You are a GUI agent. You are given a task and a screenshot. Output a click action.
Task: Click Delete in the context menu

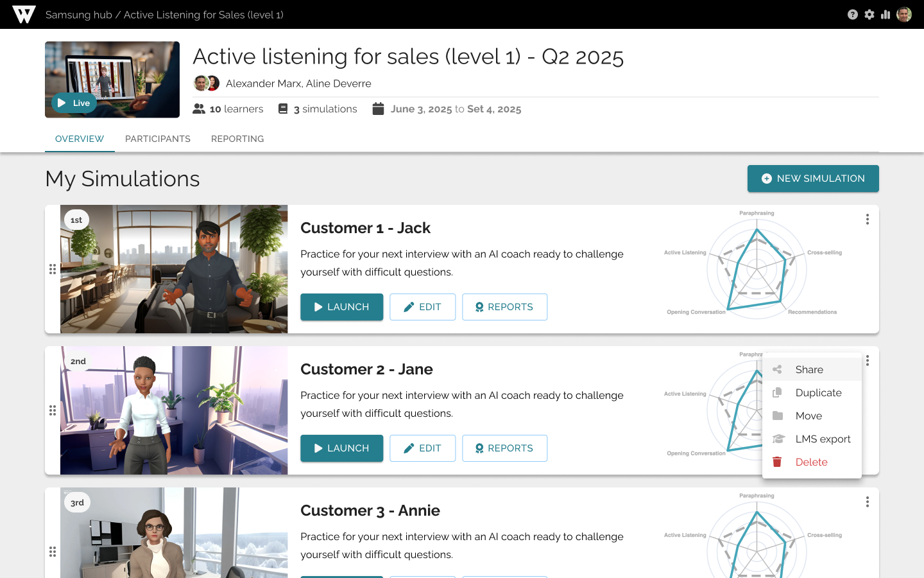(x=812, y=462)
